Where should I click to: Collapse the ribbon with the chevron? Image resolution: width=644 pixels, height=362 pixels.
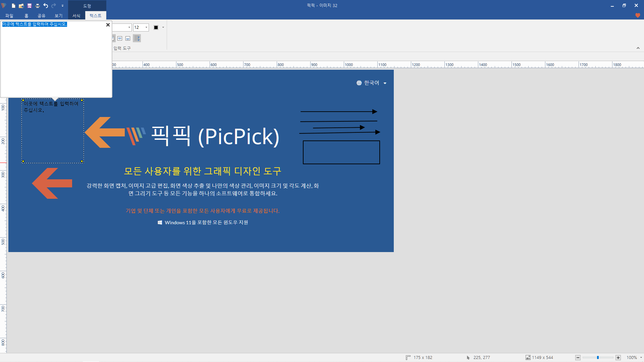click(638, 48)
